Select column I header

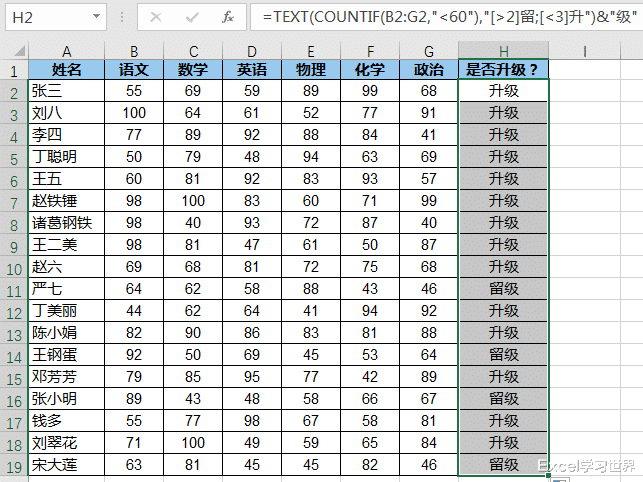[x=585, y=51]
